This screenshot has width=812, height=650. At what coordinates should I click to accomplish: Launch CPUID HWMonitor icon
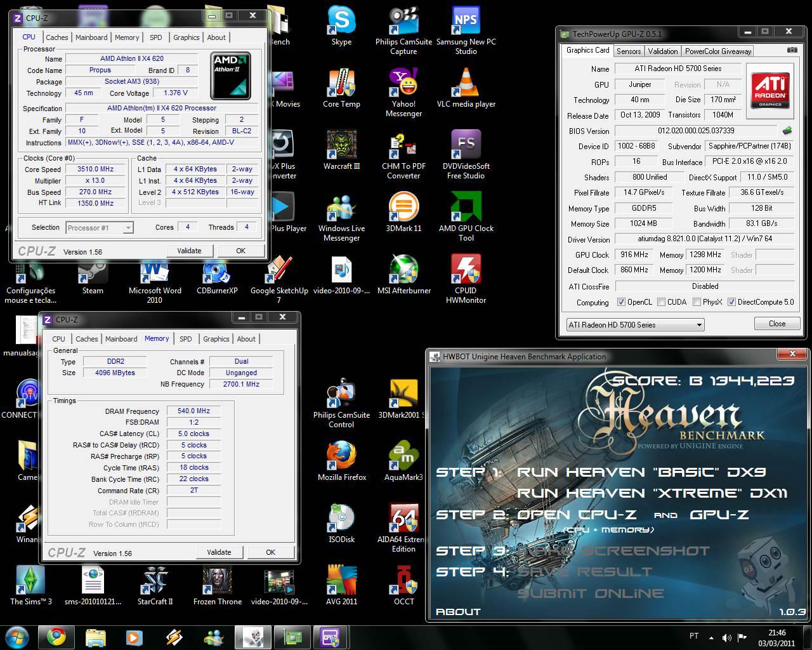(x=466, y=279)
